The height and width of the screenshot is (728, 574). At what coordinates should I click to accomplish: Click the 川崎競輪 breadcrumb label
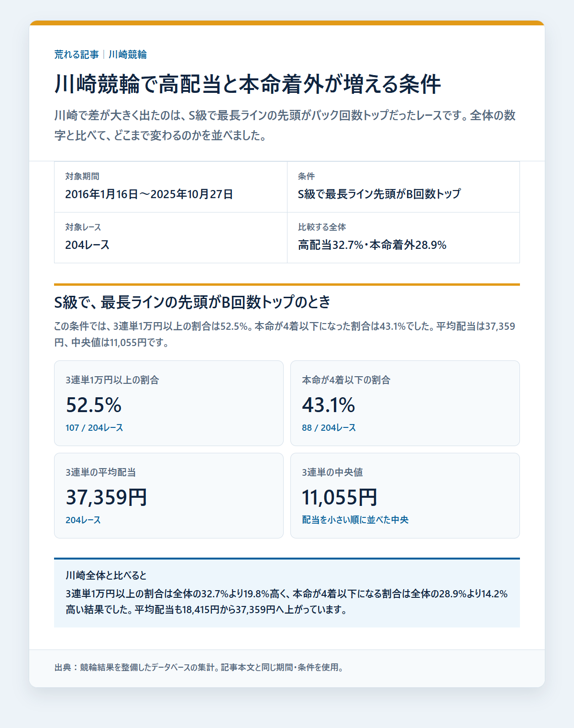point(127,55)
